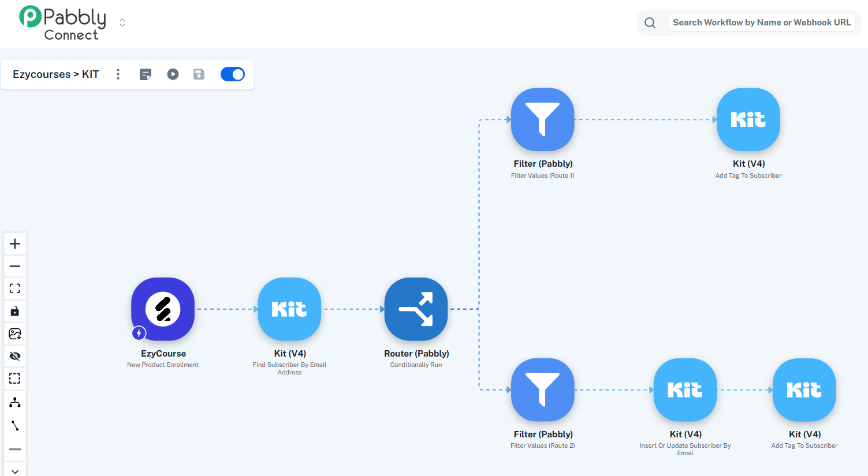Open Kit Insert Or Update Subscriber node

pos(686,390)
